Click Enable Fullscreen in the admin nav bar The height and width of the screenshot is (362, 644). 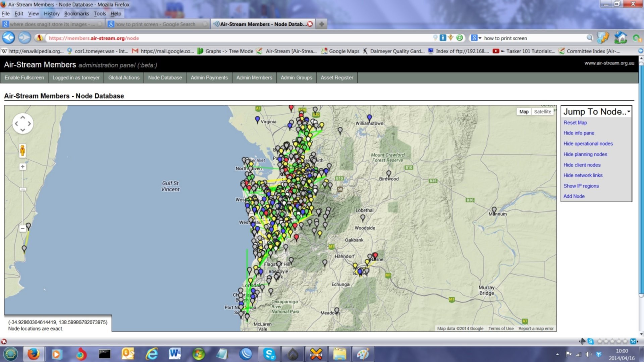coord(24,78)
